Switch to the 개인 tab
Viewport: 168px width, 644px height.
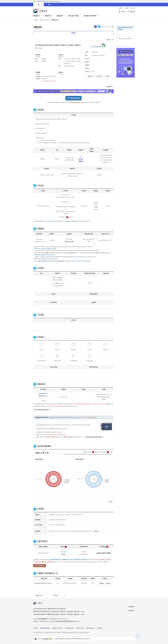[38, 4]
